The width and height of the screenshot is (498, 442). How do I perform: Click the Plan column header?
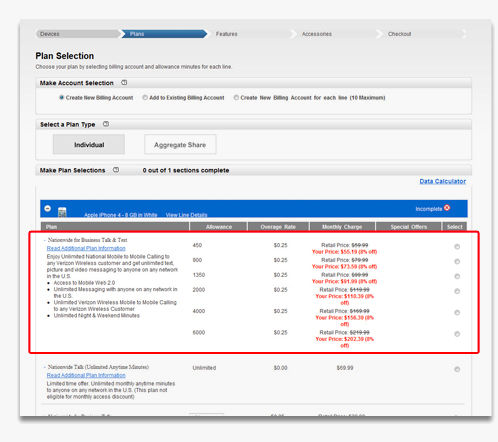(115, 227)
